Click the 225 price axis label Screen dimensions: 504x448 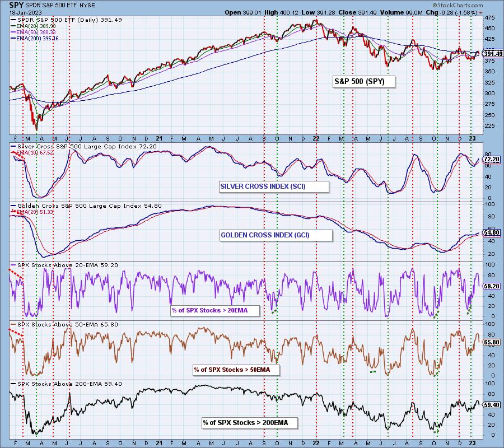pyautogui.click(x=489, y=126)
